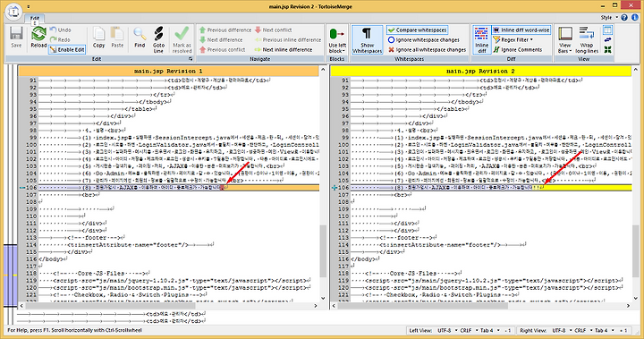Select Ignore whitespace changes option
This screenshot has width=644, height=339.
point(423,40)
